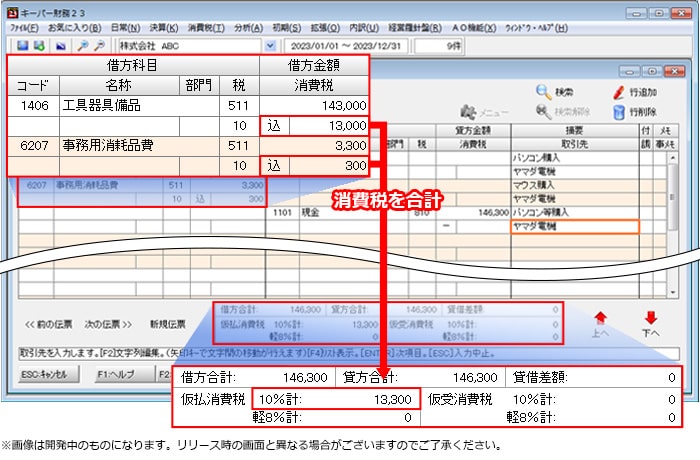Open the AO機能(X) menu
The width and height of the screenshot is (700, 460).
click(x=474, y=28)
